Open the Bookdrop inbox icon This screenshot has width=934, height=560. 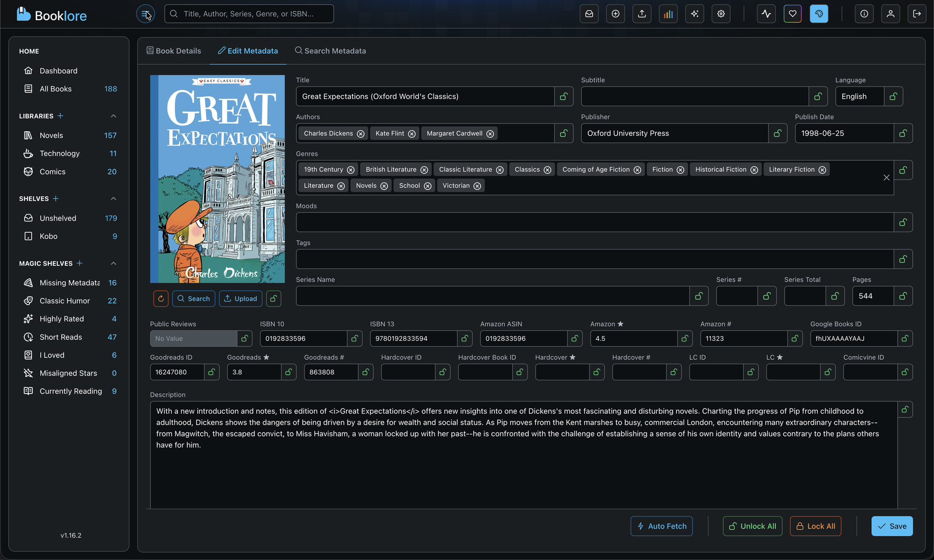589,13
